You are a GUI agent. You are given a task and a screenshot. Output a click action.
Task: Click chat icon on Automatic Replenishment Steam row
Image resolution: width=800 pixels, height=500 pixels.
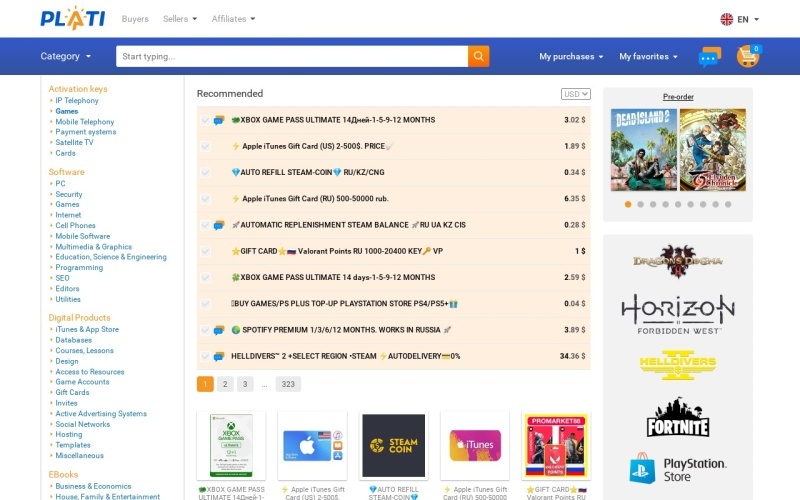pyautogui.click(x=219, y=225)
